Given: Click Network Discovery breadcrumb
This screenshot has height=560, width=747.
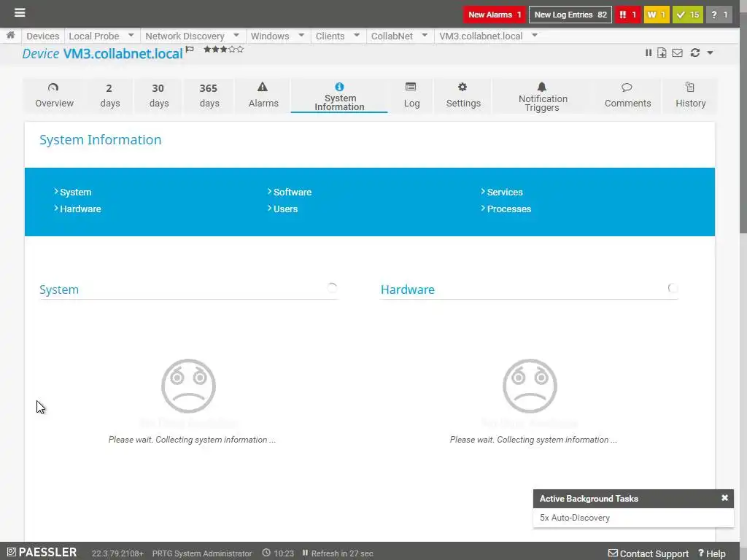Looking at the screenshot, I should (185, 36).
